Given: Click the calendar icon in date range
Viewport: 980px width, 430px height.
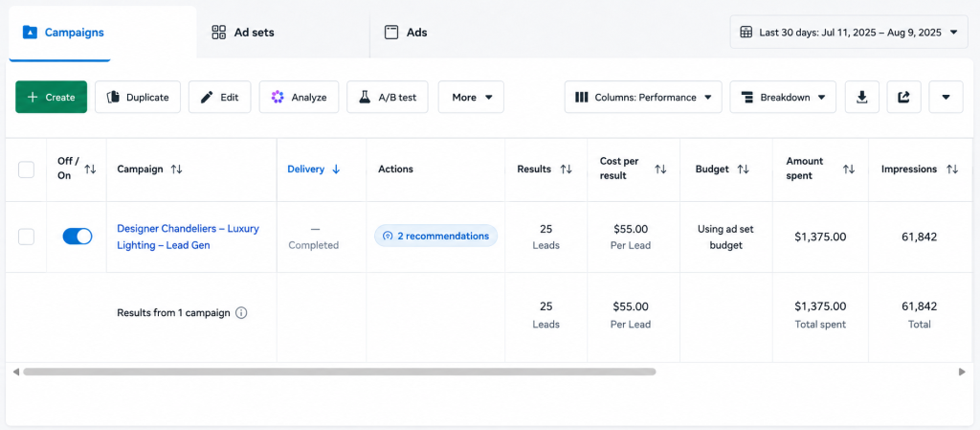Looking at the screenshot, I should click(746, 33).
